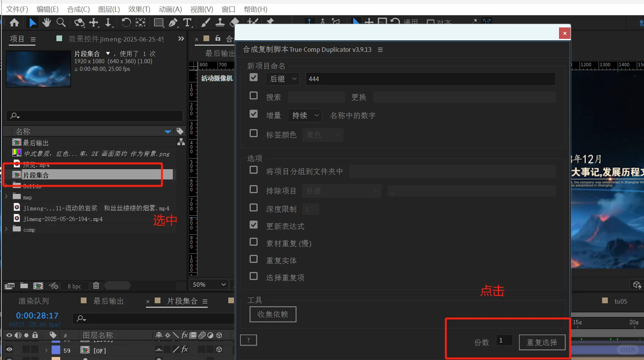Disable the 更新表达式 option
This screenshot has height=360, width=644.
tap(253, 225)
